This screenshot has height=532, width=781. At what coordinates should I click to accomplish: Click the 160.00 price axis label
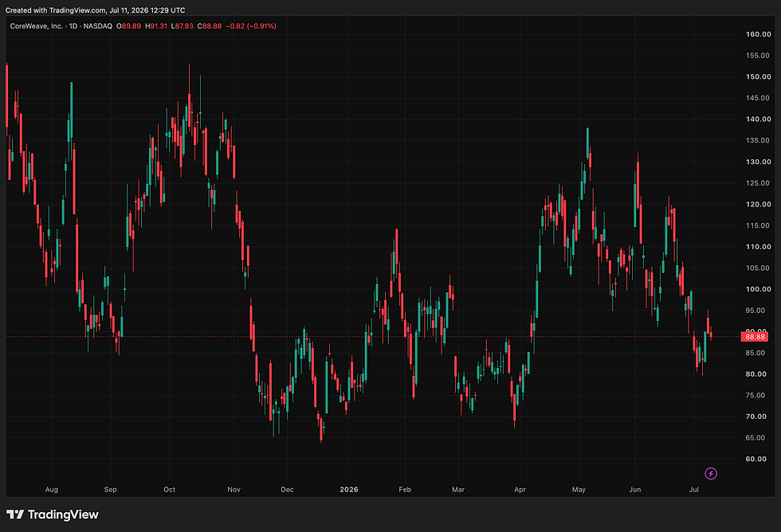coord(758,34)
